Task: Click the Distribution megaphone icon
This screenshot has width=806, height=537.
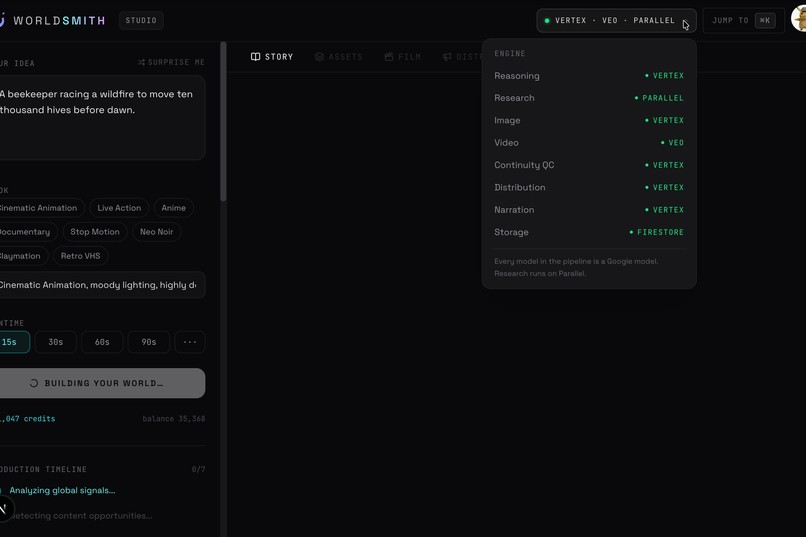Action: click(x=447, y=57)
